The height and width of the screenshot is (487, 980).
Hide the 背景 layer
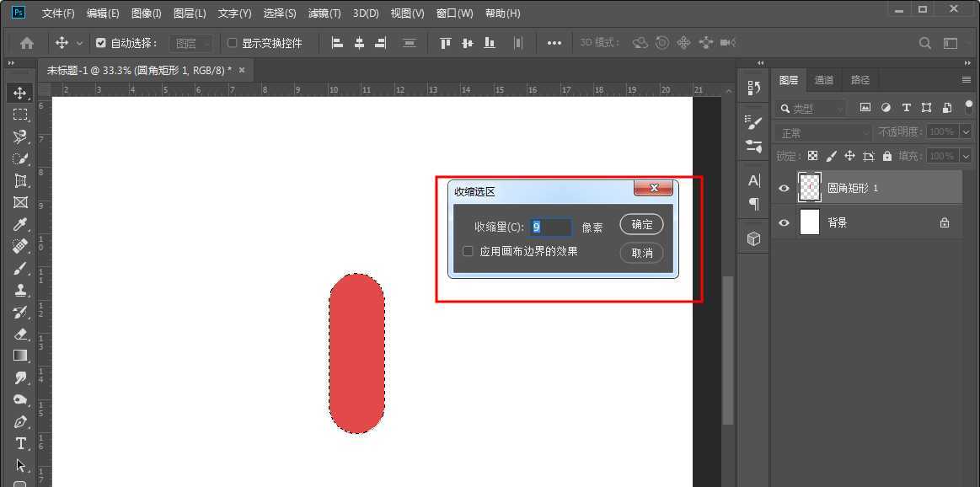pyautogui.click(x=784, y=222)
